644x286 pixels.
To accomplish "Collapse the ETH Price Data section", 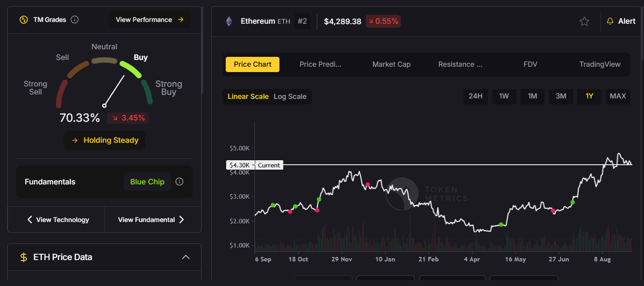I will (186, 257).
